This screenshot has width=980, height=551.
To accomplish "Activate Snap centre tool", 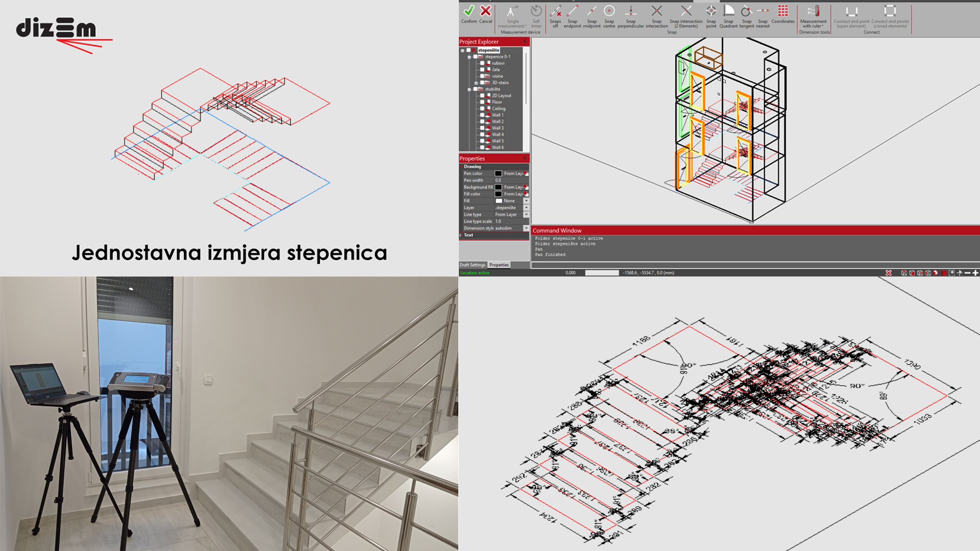I will [609, 11].
